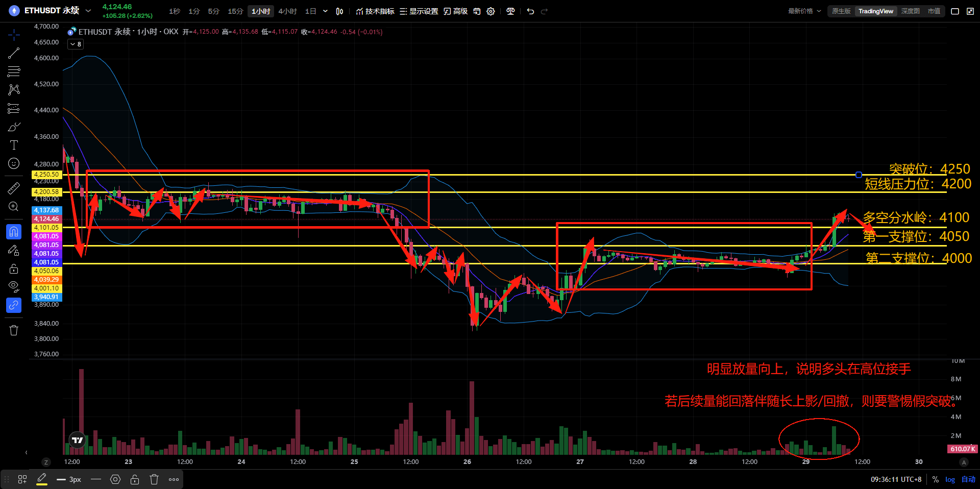980x489 pixels.
Task: Open drawing settings hexagon icon
Action: [x=115, y=479]
